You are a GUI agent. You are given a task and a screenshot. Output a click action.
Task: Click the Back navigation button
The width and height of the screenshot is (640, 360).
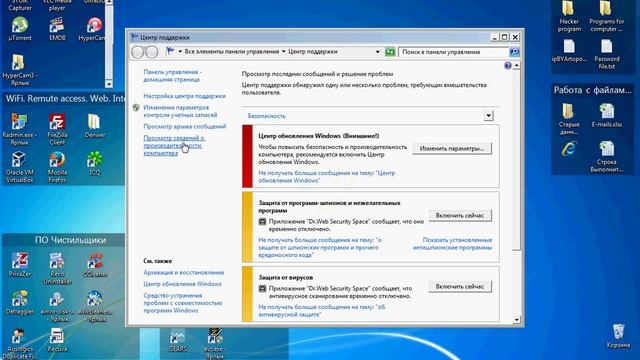(x=138, y=52)
